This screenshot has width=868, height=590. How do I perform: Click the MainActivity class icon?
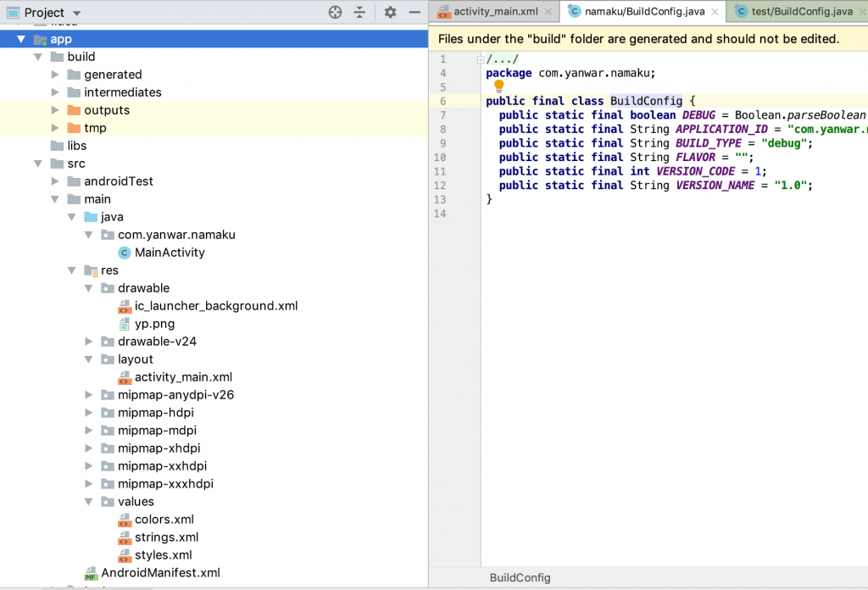[123, 252]
